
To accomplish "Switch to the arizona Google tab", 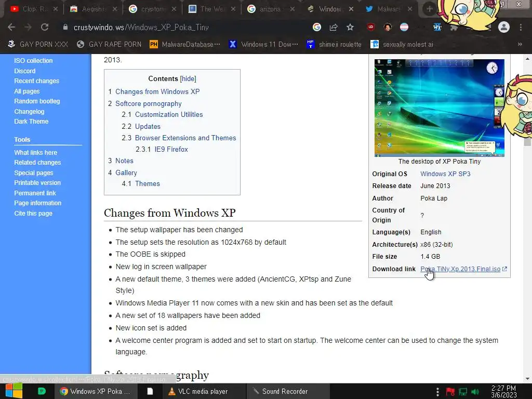I will click(270, 9).
